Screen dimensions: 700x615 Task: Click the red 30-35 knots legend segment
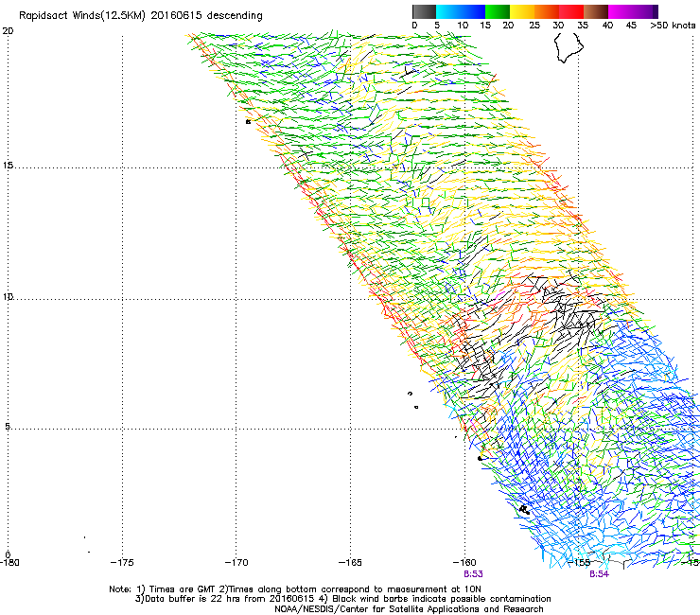pos(571,11)
